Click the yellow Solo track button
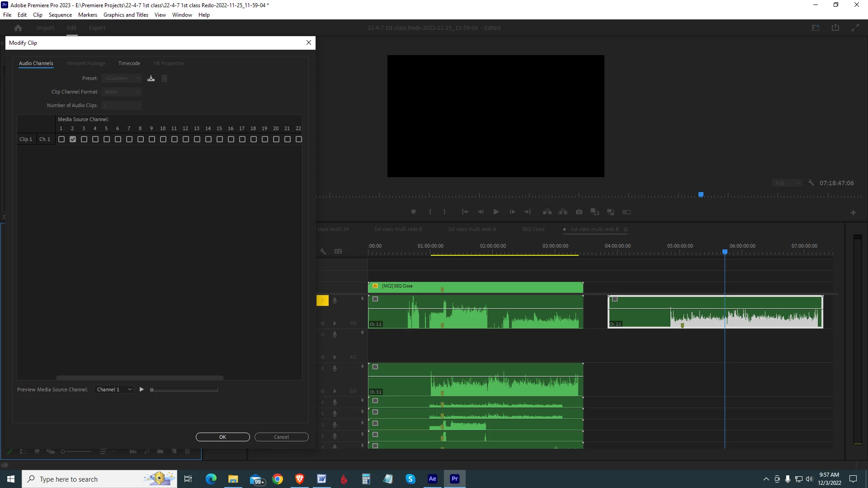The image size is (868, 488). click(x=322, y=300)
